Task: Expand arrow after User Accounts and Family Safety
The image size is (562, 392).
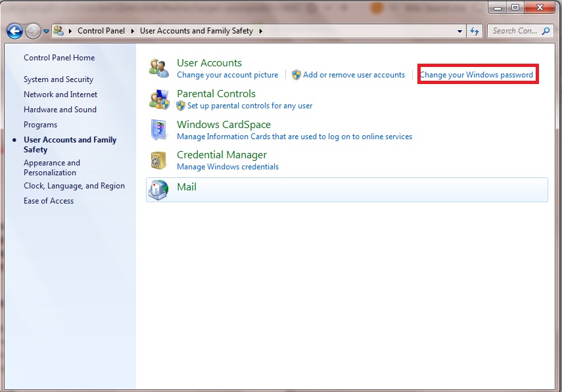Action: [x=260, y=31]
